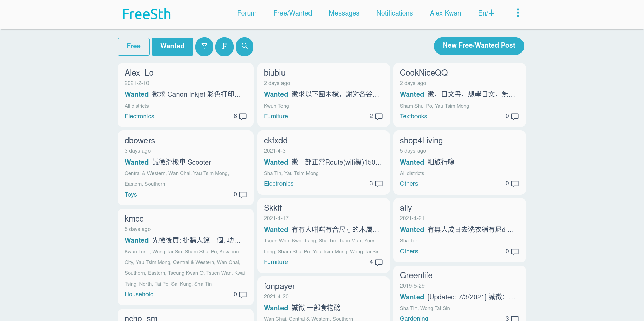Click comment bubble on biubiu's post
Screen dimensions: 644x321
(379, 117)
